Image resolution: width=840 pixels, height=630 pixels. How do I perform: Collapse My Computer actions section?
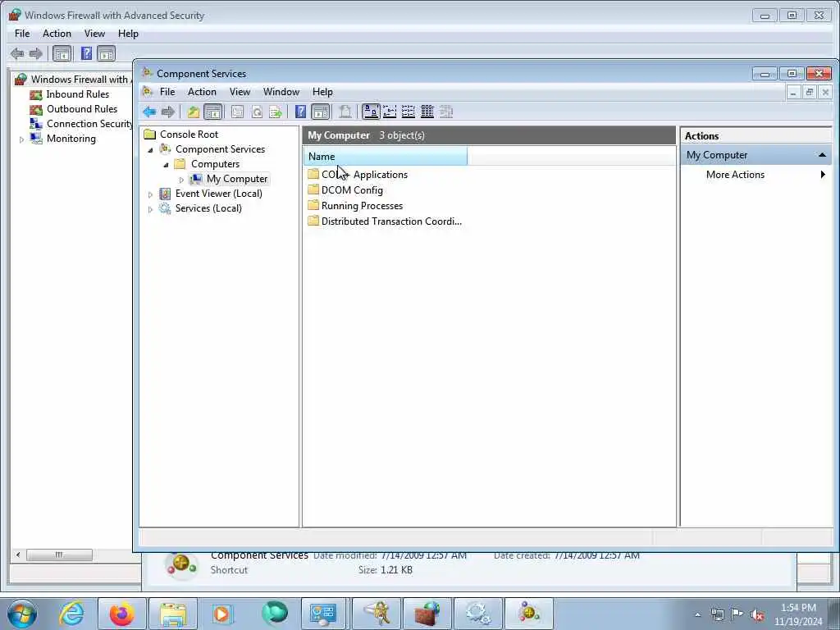tap(822, 155)
